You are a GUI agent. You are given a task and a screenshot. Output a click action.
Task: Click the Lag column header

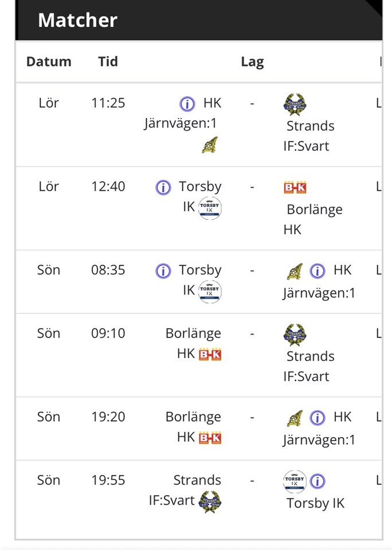[252, 62]
